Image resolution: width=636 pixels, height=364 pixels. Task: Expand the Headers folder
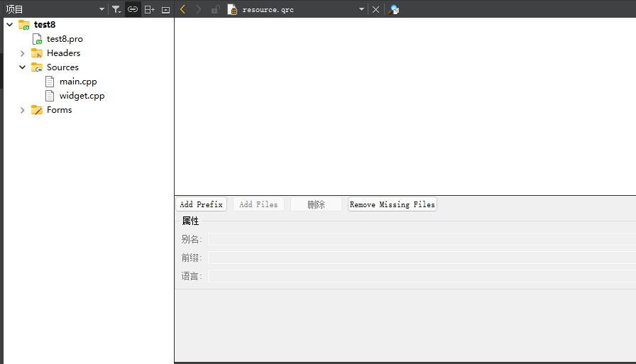(22, 53)
